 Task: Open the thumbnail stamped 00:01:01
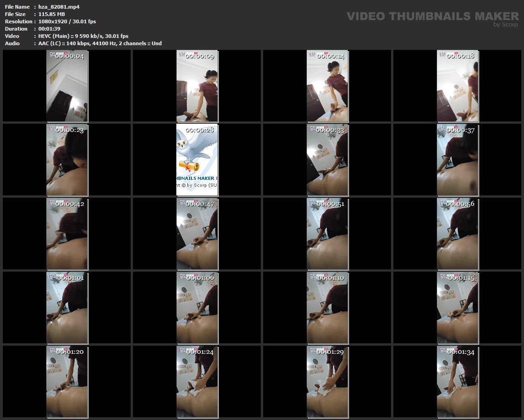67,308
